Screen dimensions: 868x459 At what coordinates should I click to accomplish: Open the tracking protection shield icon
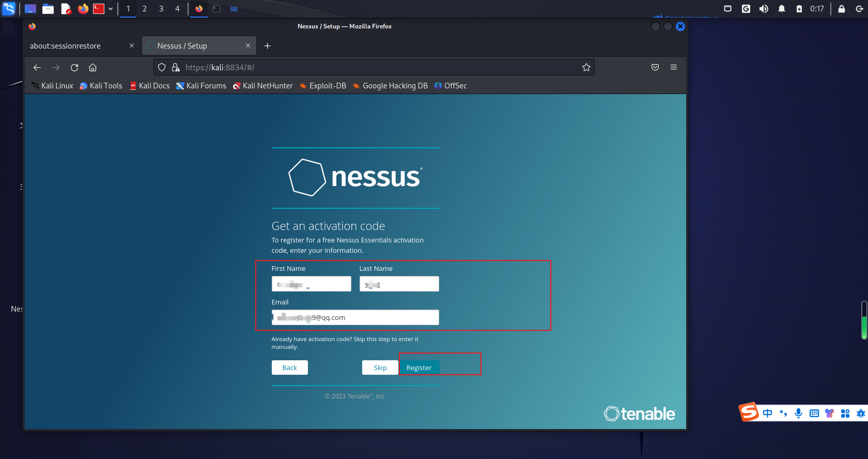click(x=162, y=67)
